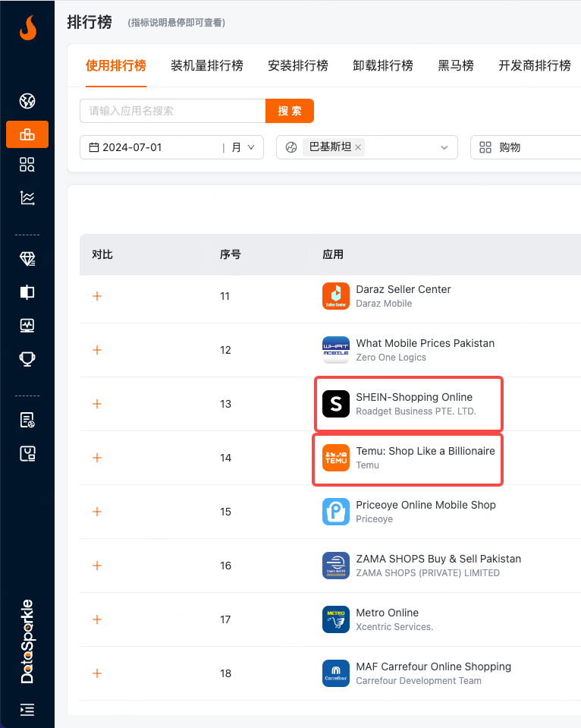The width and height of the screenshot is (581, 728).
Task: Switch to the 黑马榜 tab
Action: [456, 65]
